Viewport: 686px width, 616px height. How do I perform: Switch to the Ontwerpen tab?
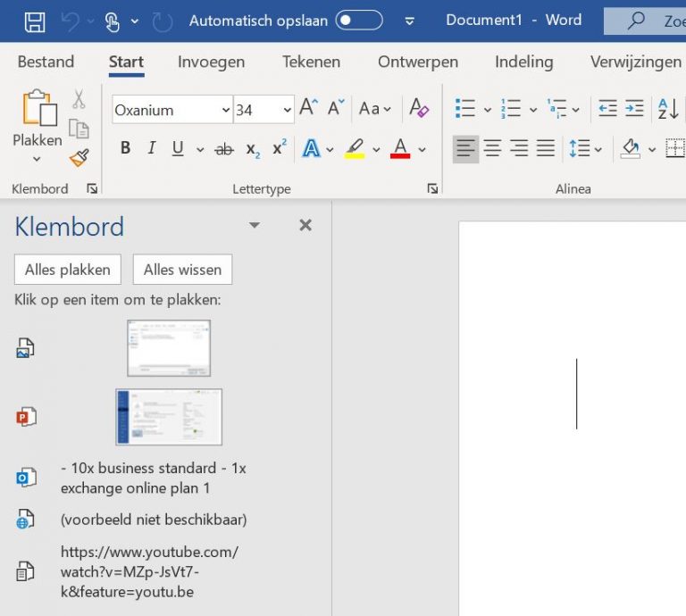[418, 62]
